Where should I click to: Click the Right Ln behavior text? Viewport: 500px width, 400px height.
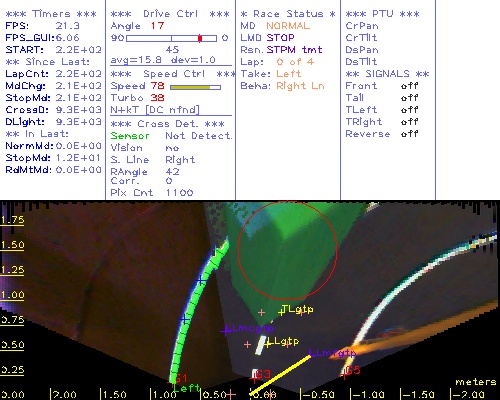300,86
